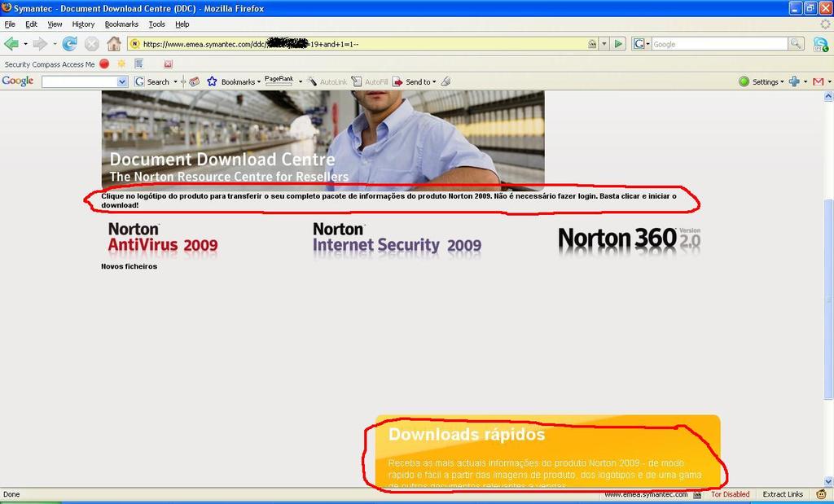Click the Novos ficheiros text
Screen dimensions: 834x504
(129, 266)
